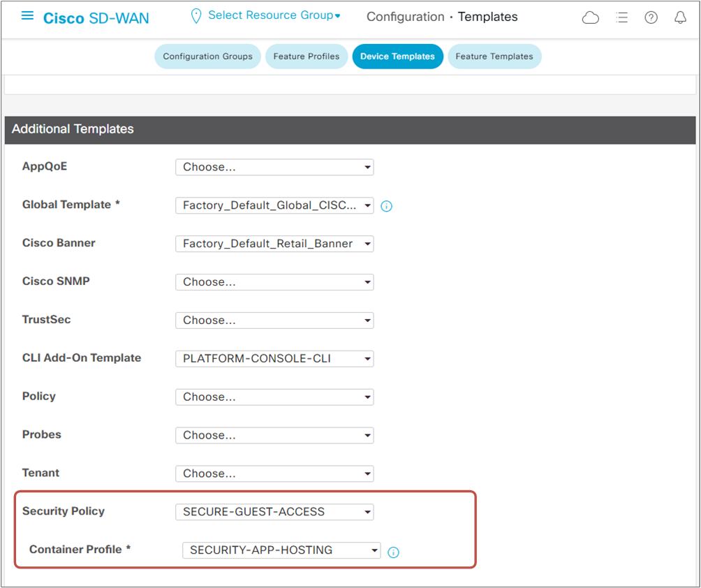Change the SECURE-GUEST-ACCESS security policy selection

coord(274,512)
